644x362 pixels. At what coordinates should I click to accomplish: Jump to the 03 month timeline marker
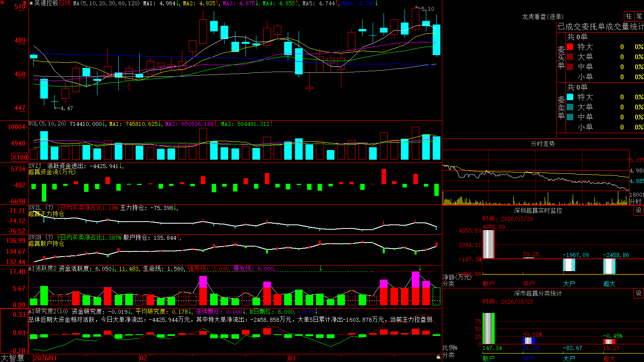[292, 358]
